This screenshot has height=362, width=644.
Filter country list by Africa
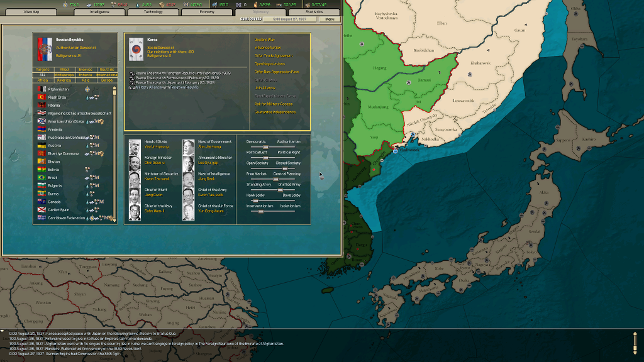point(43,80)
